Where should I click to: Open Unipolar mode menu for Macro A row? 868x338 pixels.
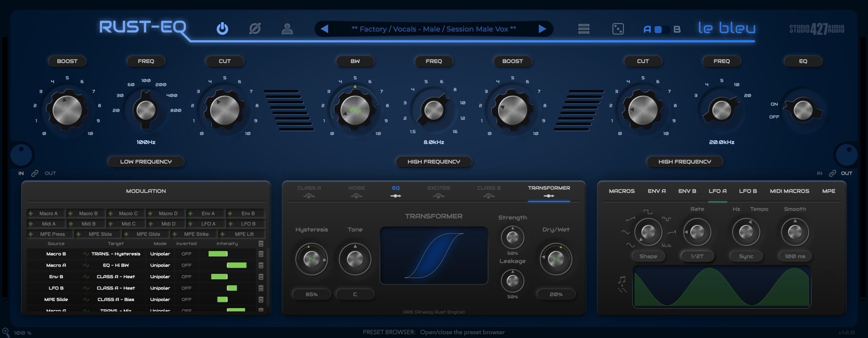tap(160, 265)
